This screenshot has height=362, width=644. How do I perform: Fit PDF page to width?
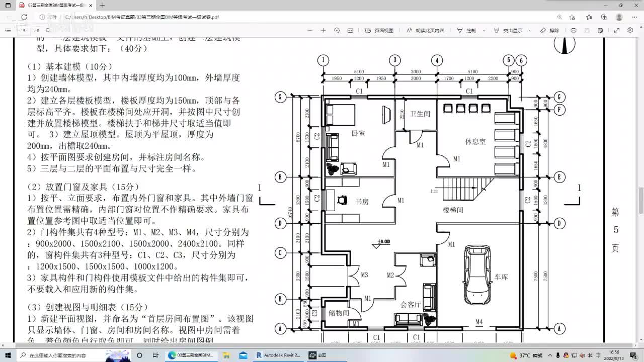point(351,30)
